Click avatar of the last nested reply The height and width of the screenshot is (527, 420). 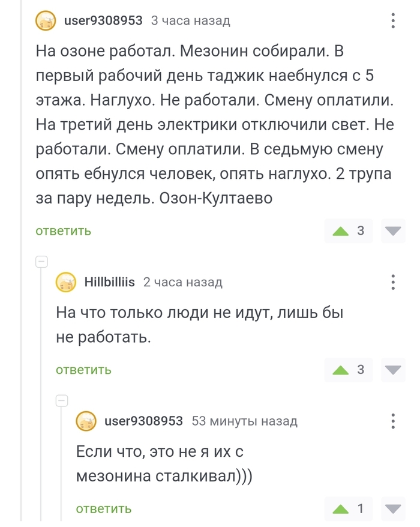click(x=86, y=421)
